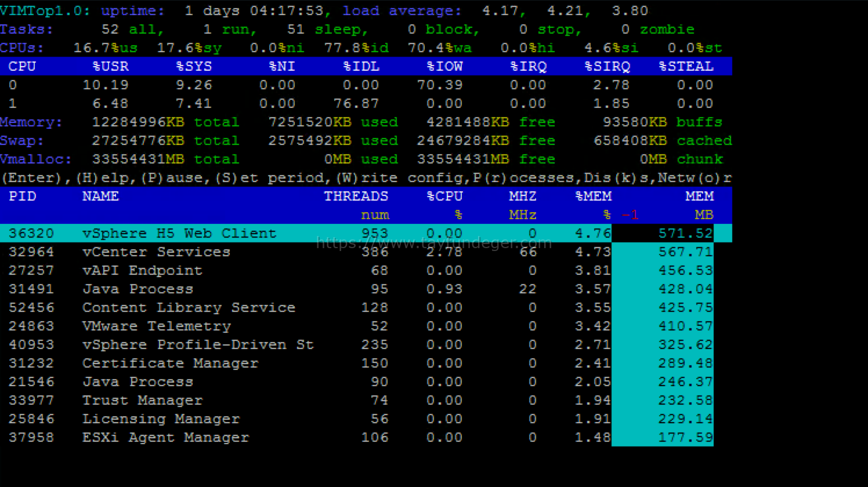Click the Memory label
The image size is (868, 487).
[x=31, y=122]
